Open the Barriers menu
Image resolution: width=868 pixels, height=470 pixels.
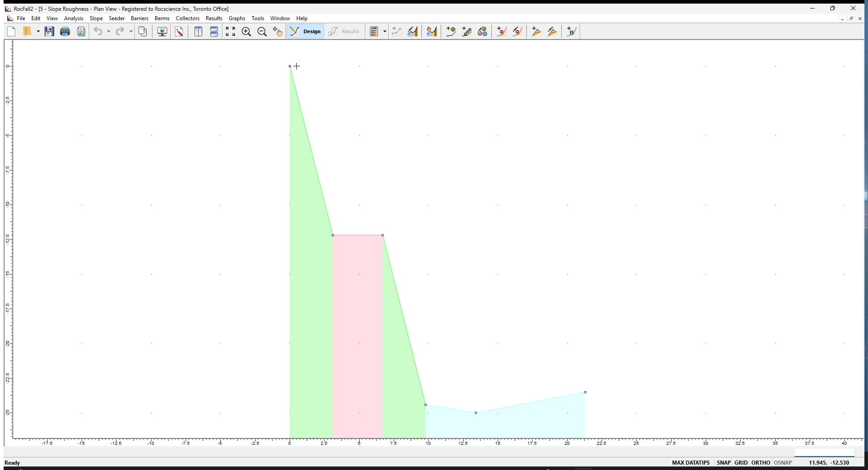click(139, 18)
